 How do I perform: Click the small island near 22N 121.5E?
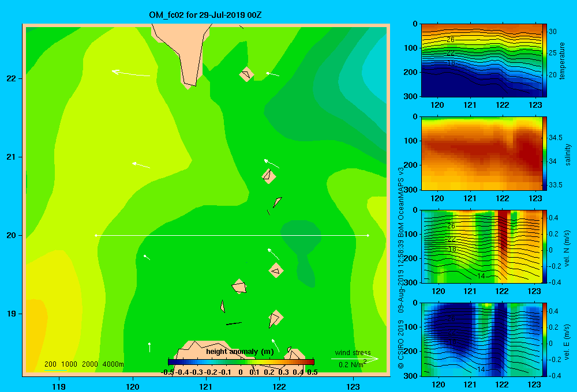[x=246, y=74]
